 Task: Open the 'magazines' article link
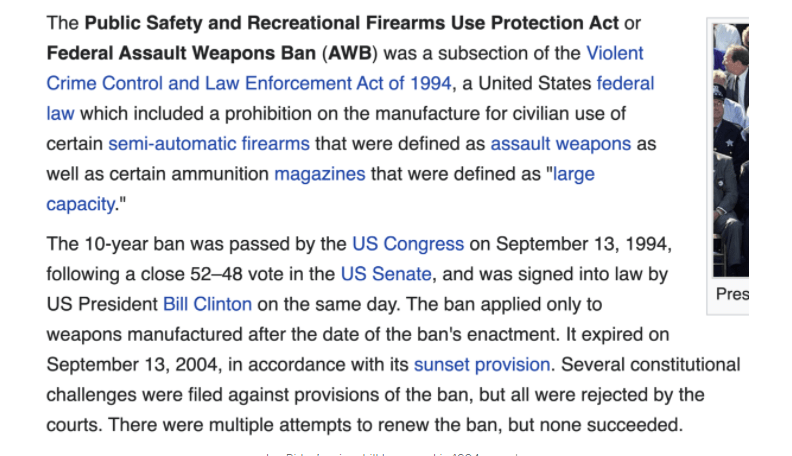(x=320, y=174)
